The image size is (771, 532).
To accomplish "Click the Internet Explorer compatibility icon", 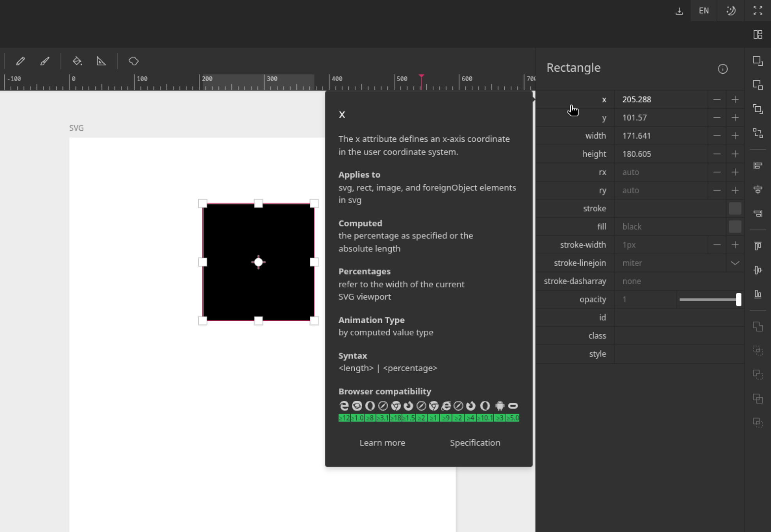I will 446,406.
